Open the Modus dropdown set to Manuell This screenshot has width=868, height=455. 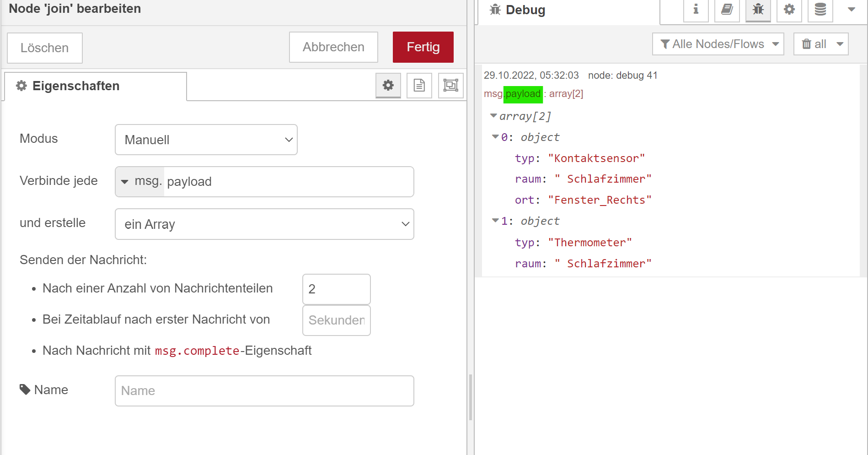point(206,140)
